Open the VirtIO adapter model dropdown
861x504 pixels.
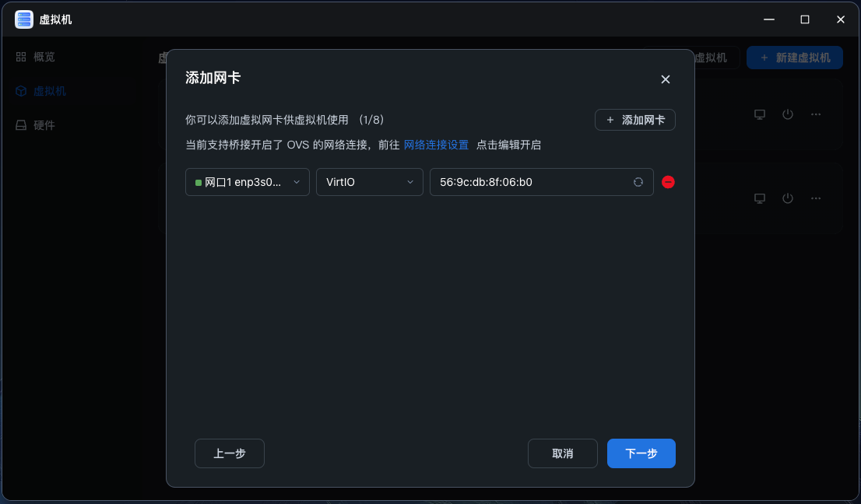pyautogui.click(x=369, y=182)
